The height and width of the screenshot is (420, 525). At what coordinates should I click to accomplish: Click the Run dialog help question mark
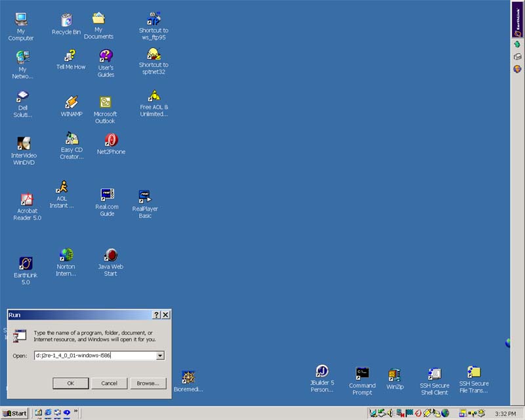pyautogui.click(x=156, y=315)
